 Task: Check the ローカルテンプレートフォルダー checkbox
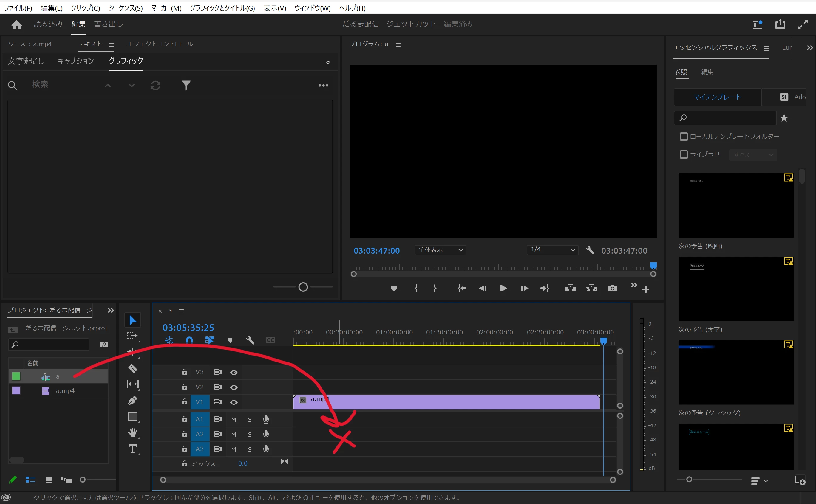point(684,136)
